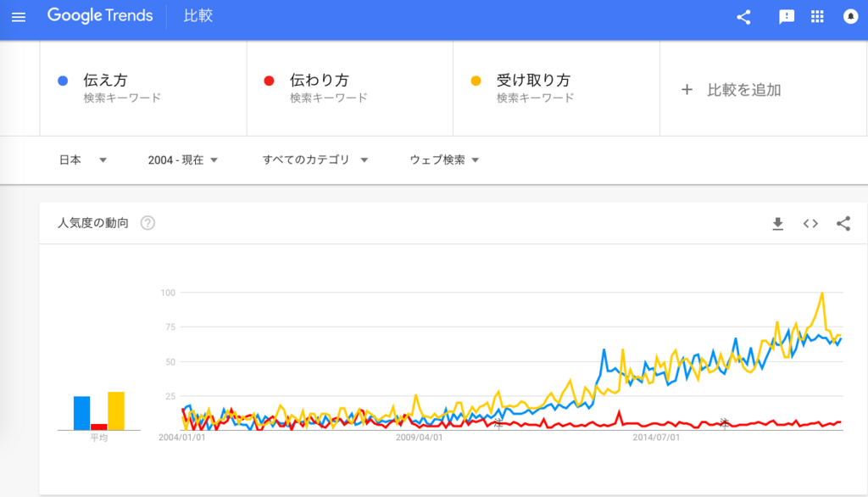868x497 pixels.
Task: Open the embed code icon
Action: click(x=810, y=223)
